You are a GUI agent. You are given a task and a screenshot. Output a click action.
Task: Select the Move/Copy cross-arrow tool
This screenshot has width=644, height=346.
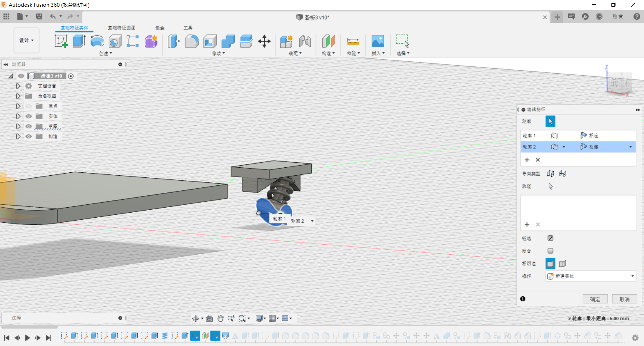(264, 41)
